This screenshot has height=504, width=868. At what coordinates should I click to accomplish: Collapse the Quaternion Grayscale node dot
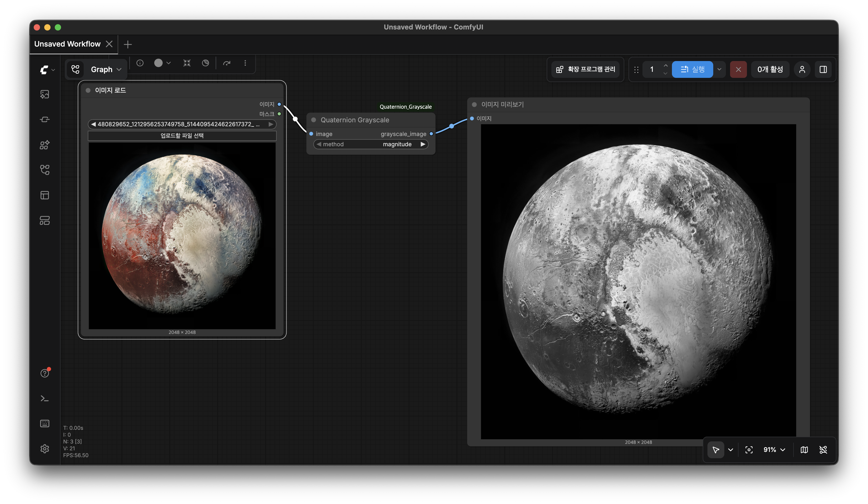pyautogui.click(x=314, y=120)
